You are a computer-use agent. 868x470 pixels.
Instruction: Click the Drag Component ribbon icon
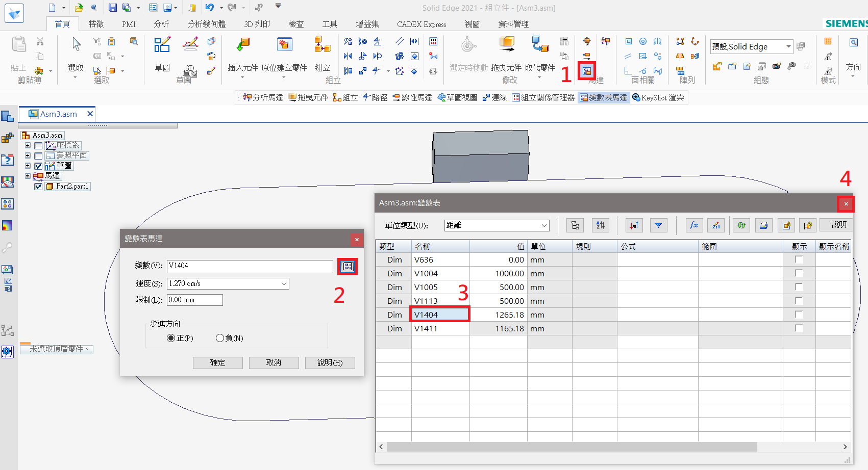tap(507, 45)
